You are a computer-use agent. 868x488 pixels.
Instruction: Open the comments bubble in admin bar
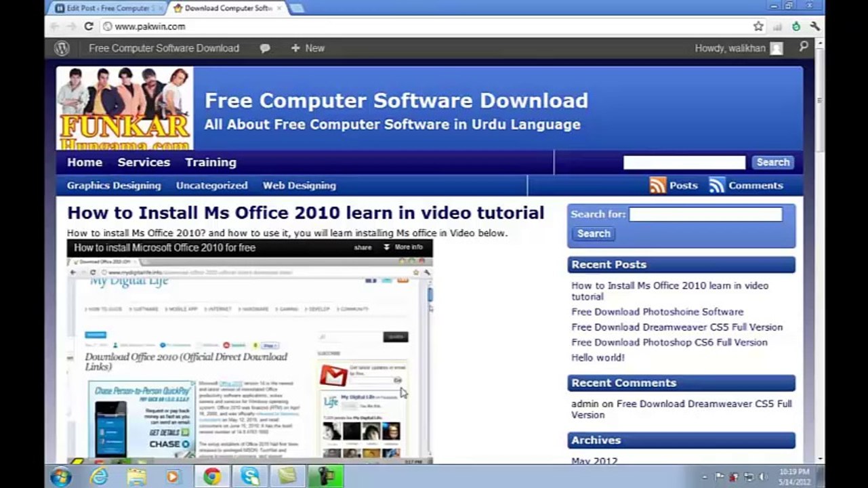pyautogui.click(x=265, y=48)
